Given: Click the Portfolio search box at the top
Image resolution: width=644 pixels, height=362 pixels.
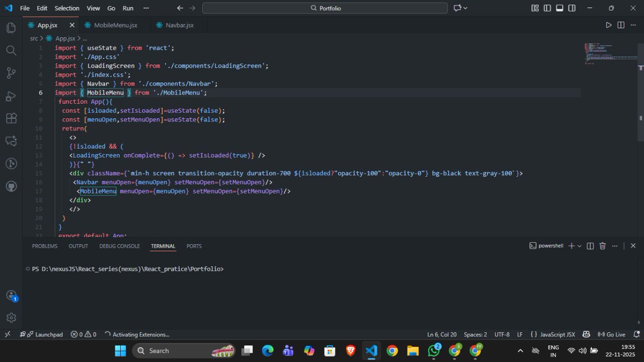Looking at the screenshot, I should [x=324, y=8].
